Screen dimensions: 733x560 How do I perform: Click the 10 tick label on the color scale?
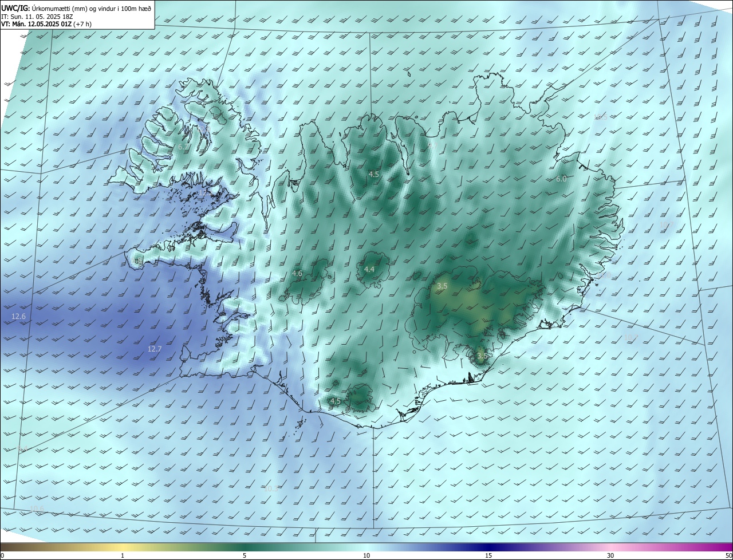click(x=366, y=555)
